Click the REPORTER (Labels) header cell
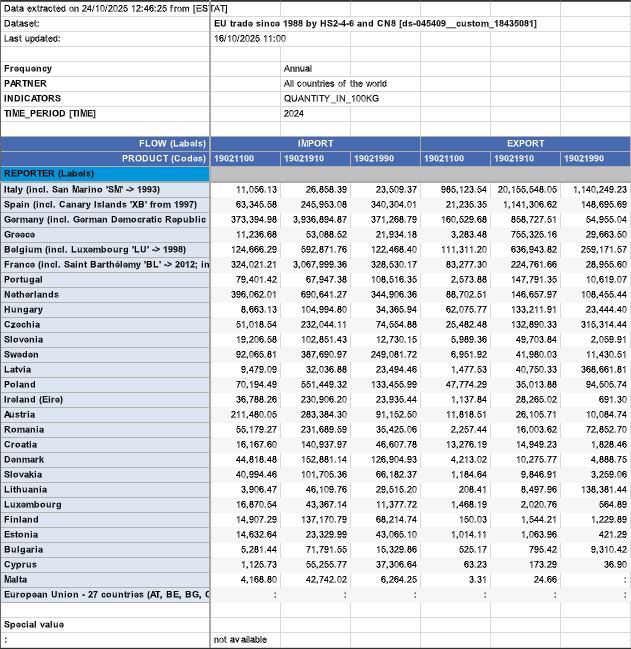This screenshot has width=631, height=649. click(x=105, y=173)
